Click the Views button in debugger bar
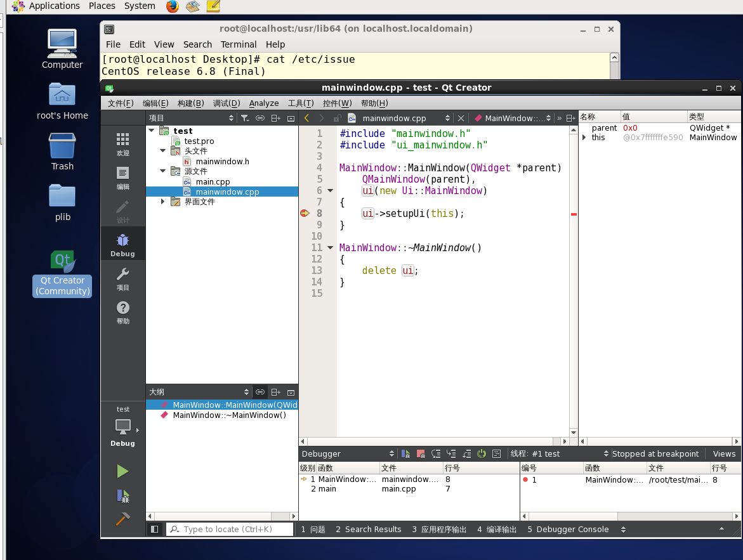Viewport: 743px width, 560px height. click(724, 453)
